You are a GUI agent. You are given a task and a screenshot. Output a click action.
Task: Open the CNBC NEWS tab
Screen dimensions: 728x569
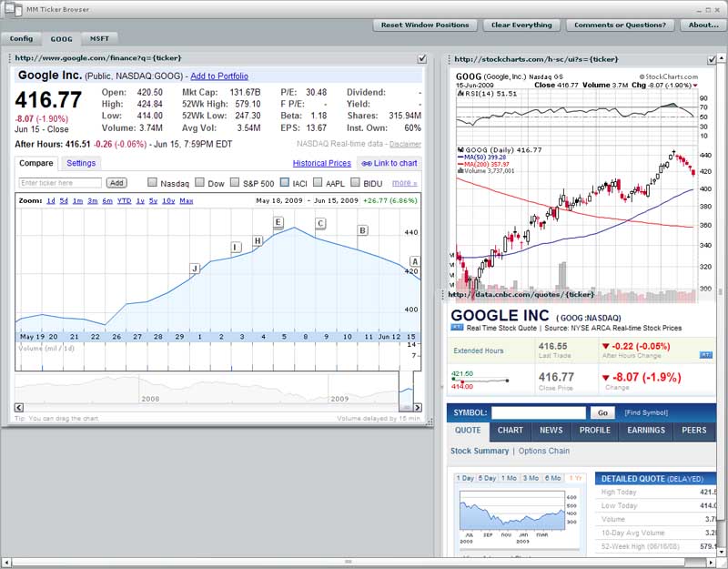pos(551,431)
